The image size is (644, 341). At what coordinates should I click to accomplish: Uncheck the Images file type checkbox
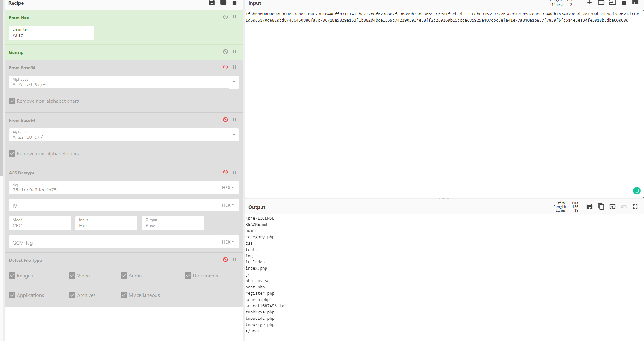tap(12, 276)
